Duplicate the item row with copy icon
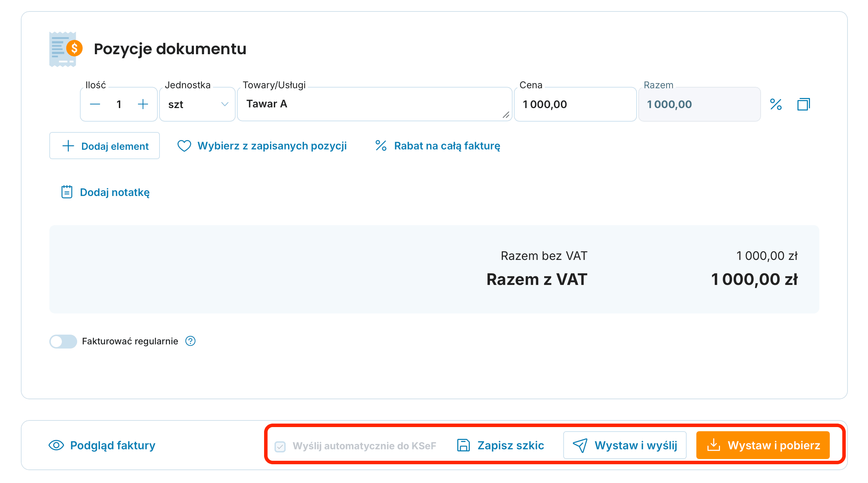Screen dimensions: 868x483 [803, 104]
